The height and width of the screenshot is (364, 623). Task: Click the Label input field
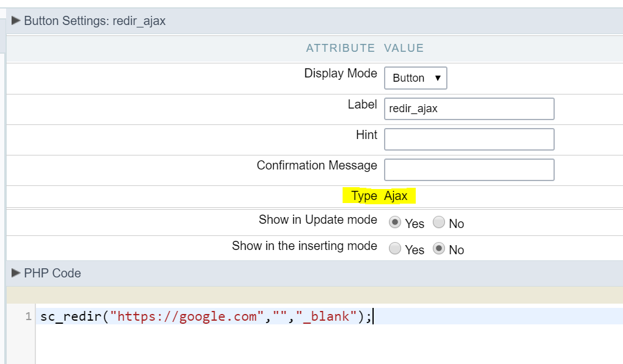(x=469, y=109)
